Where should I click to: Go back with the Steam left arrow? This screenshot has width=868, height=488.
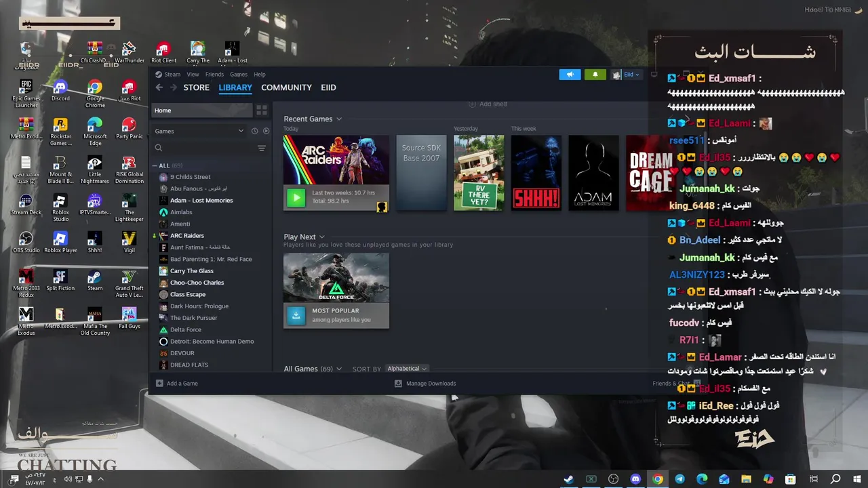pyautogui.click(x=159, y=87)
